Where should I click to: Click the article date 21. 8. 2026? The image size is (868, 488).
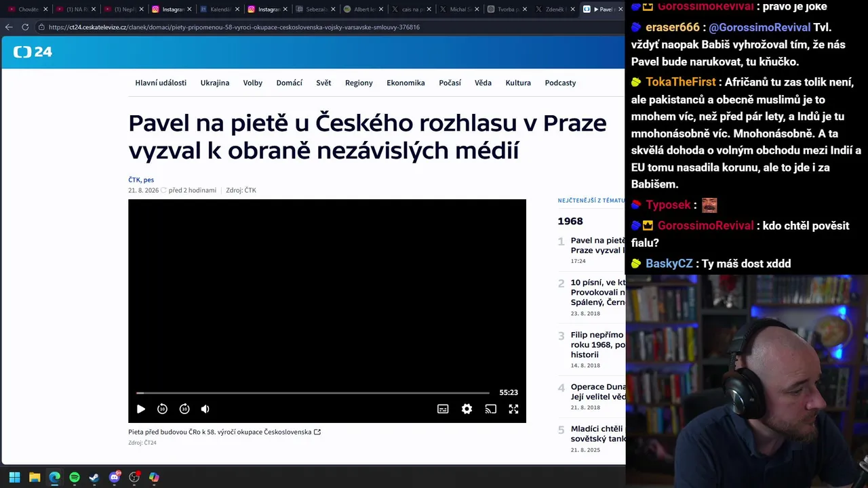tap(143, 190)
